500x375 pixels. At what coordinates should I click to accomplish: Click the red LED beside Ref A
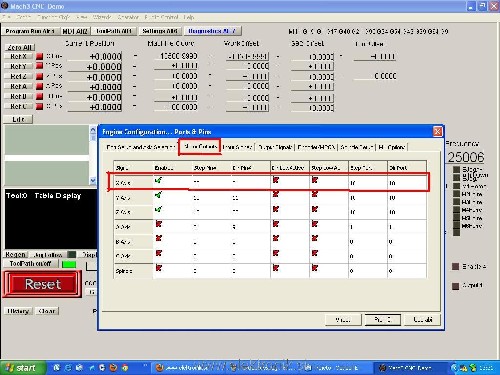tap(39, 86)
